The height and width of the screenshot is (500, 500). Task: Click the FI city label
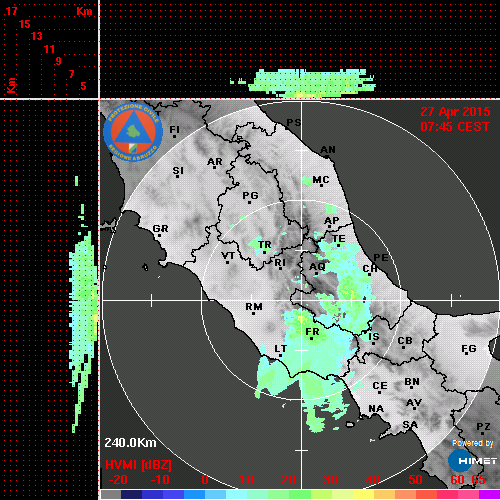(174, 129)
